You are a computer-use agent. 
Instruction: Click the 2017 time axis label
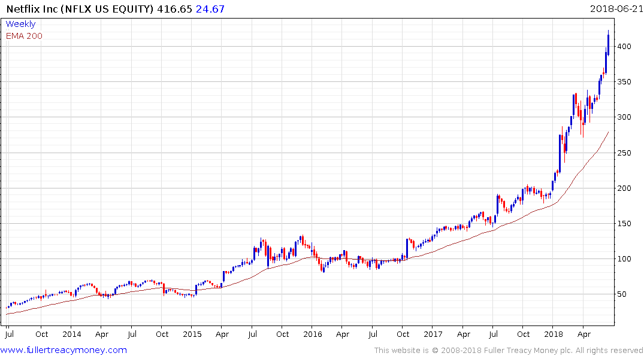(433, 334)
